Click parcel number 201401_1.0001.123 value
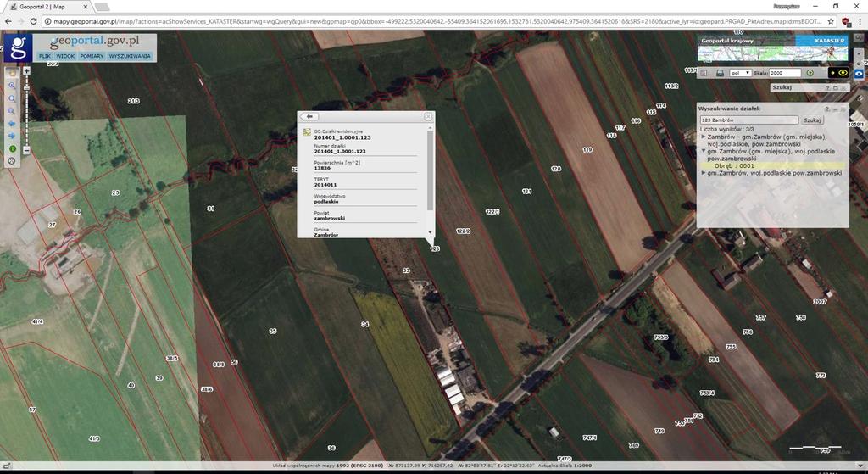Image resolution: width=868 pixels, height=474 pixels. [x=340, y=151]
